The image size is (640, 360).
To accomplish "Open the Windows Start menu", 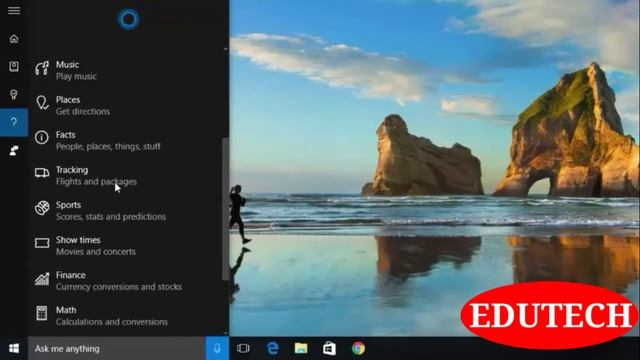I will click(x=14, y=348).
